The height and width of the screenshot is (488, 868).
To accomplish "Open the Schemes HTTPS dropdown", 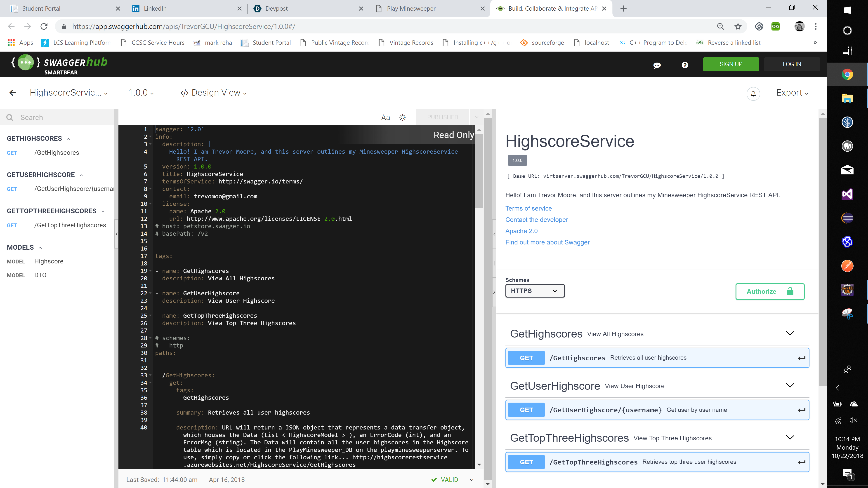I will pyautogui.click(x=534, y=291).
